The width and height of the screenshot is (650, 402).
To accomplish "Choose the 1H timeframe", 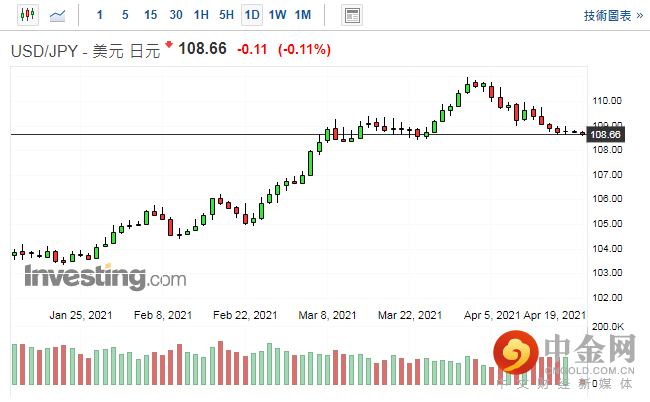I will [x=201, y=15].
